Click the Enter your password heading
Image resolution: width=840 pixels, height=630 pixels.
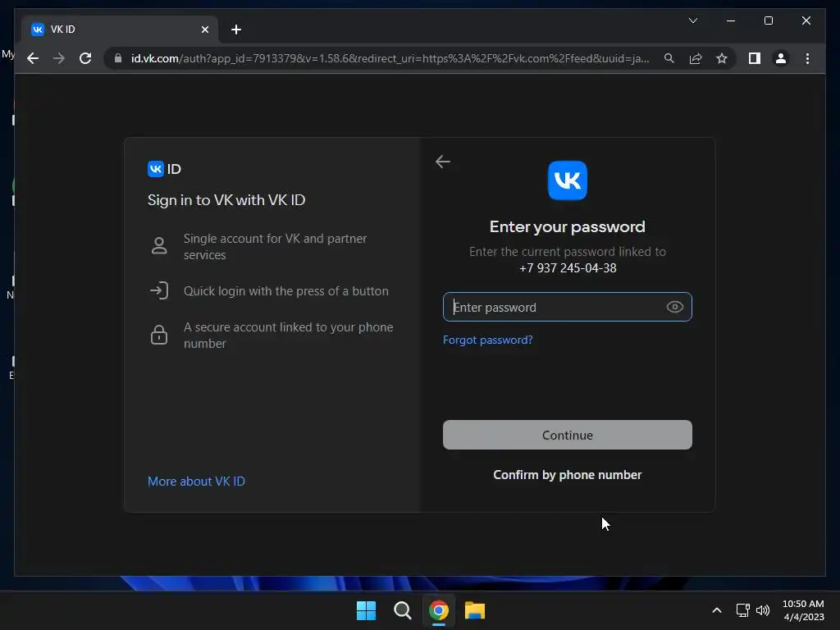pos(568,226)
